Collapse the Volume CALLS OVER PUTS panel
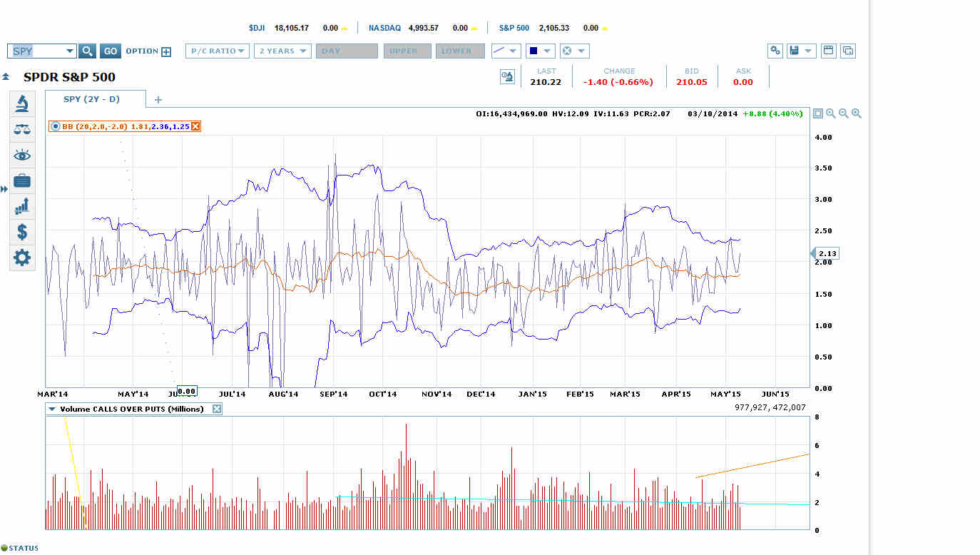 click(51, 408)
